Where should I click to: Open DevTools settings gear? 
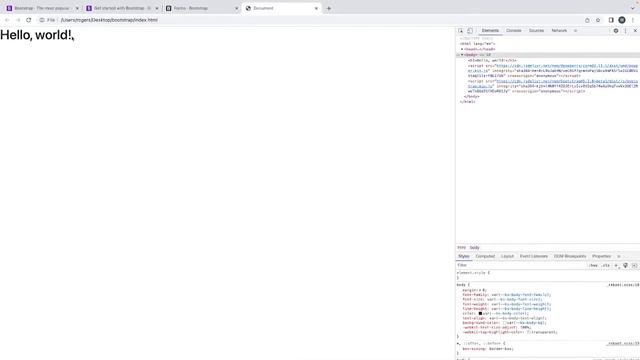click(616, 31)
